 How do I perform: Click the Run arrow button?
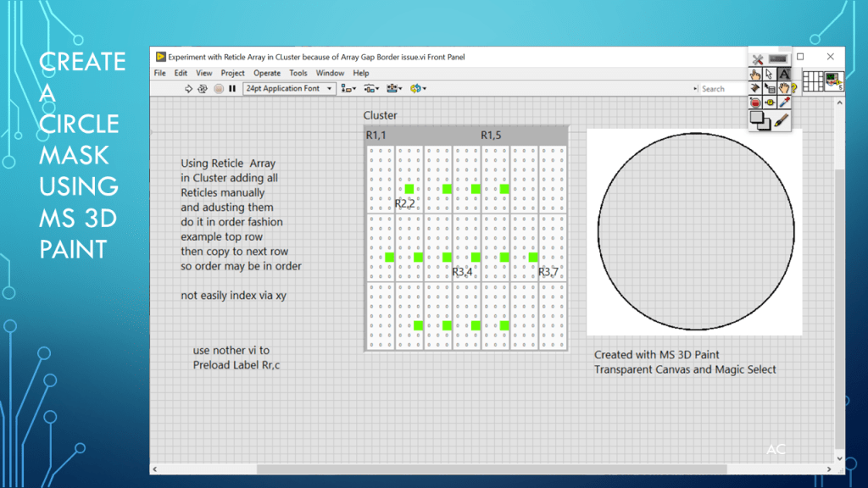(x=188, y=88)
